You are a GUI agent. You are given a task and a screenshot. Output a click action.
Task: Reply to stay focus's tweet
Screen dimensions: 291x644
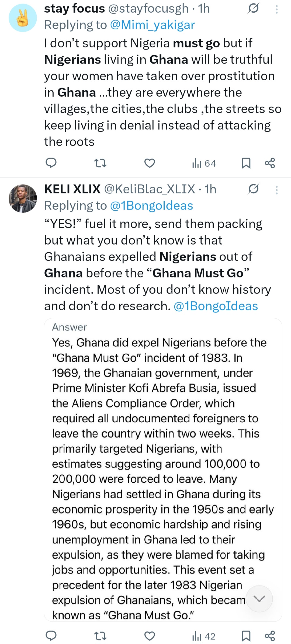click(x=51, y=163)
